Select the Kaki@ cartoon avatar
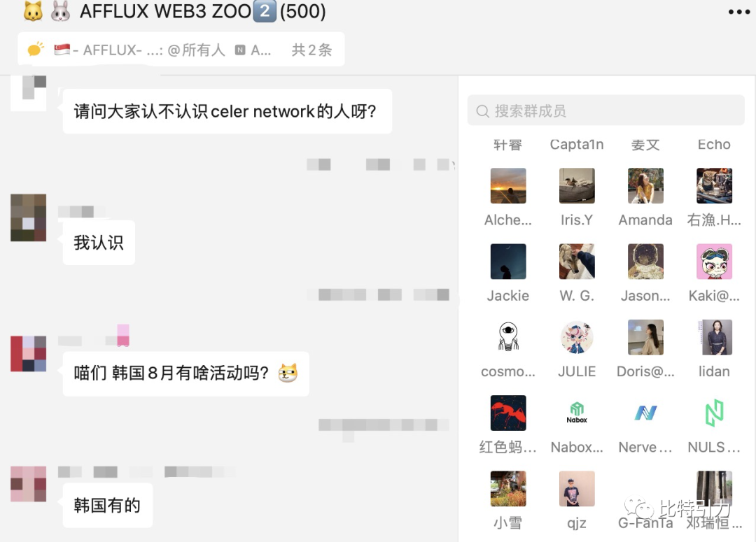Image resolution: width=756 pixels, height=542 pixels. coord(714,261)
